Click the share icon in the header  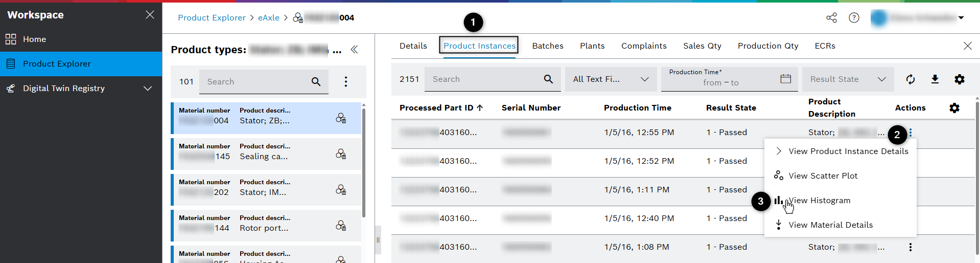coord(831,18)
